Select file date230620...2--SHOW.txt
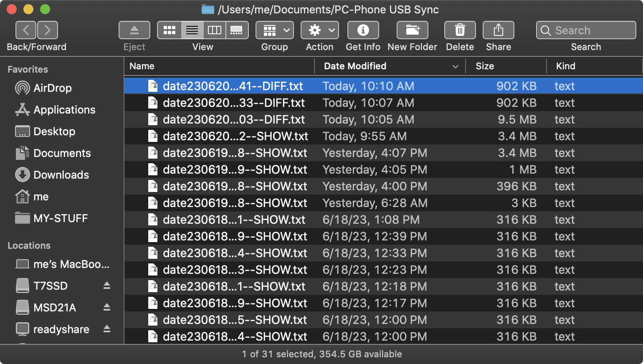Screen dimensions: 643x364 pos(383,136)
